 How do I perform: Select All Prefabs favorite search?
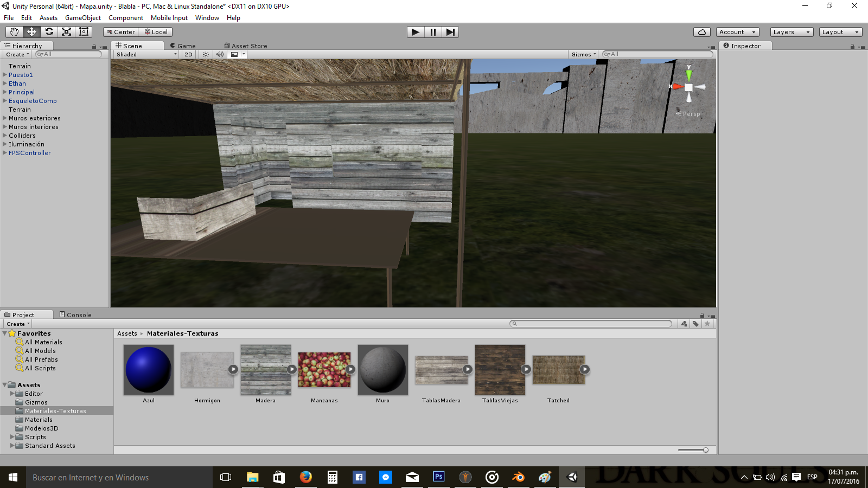[41, 359]
